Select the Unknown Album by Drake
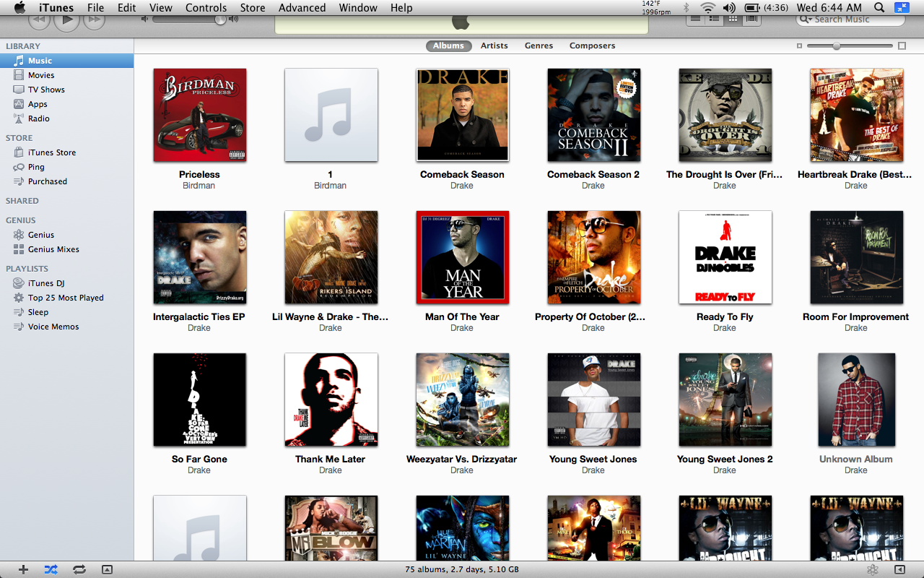Image resolution: width=924 pixels, height=578 pixels. (x=857, y=400)
